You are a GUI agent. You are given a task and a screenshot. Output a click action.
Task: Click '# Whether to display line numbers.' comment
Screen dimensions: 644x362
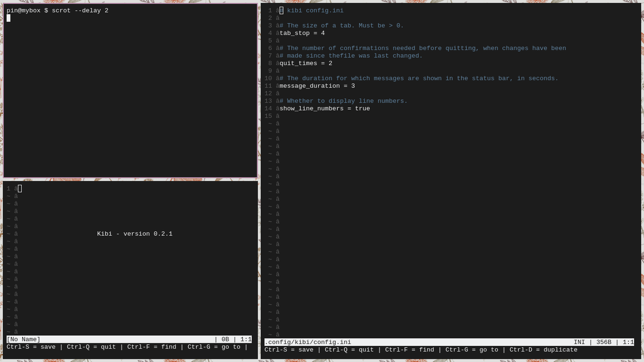(344, 101)
